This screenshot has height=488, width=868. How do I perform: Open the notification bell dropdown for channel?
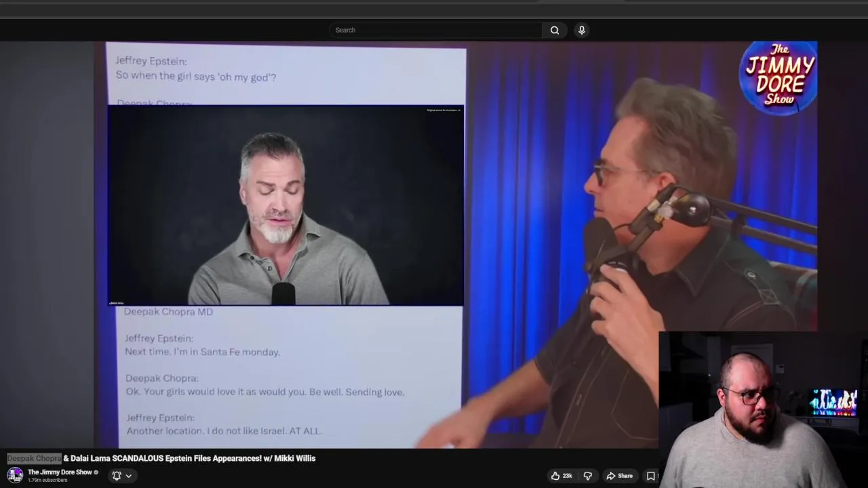(x=121, y=476)
